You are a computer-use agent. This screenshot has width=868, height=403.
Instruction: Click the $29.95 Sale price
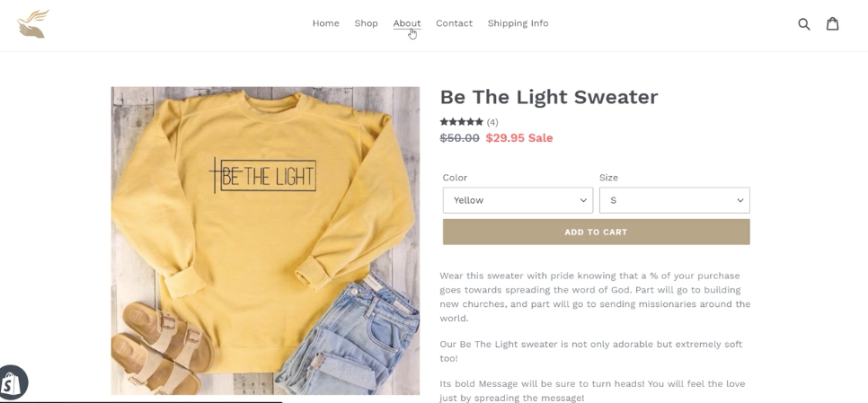518,138
